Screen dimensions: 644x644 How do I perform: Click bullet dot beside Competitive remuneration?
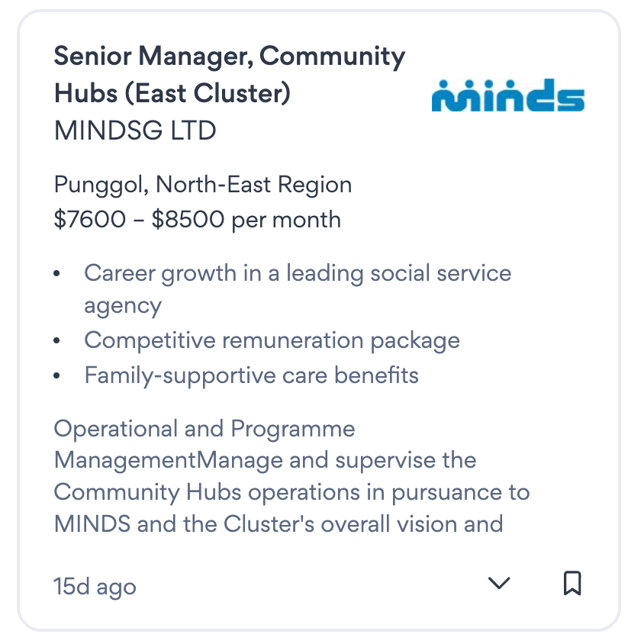coord(58,340)
